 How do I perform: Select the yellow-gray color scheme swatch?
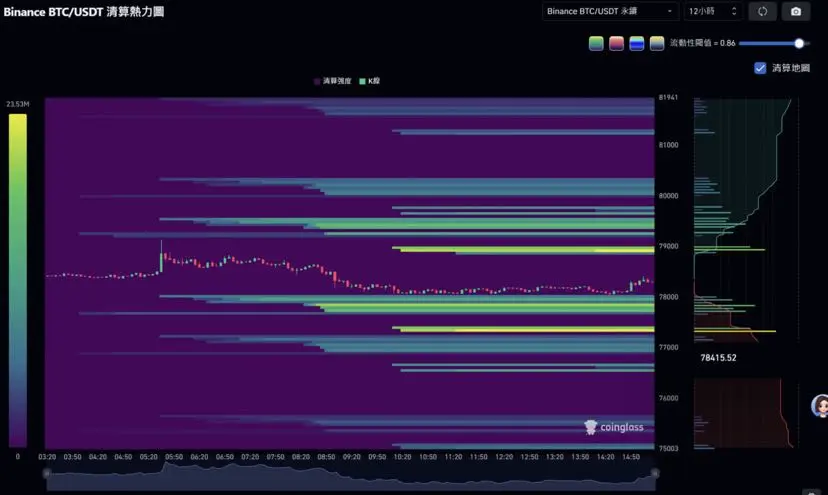point(657,43)
